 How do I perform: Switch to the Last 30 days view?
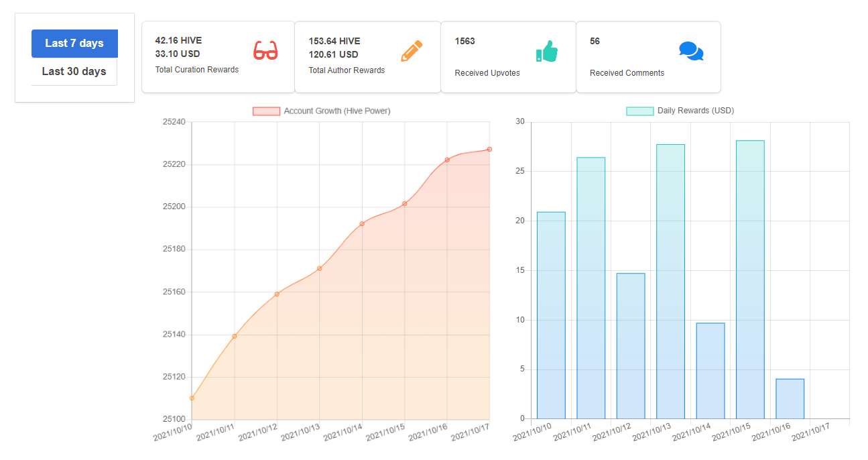coord(74,72)
